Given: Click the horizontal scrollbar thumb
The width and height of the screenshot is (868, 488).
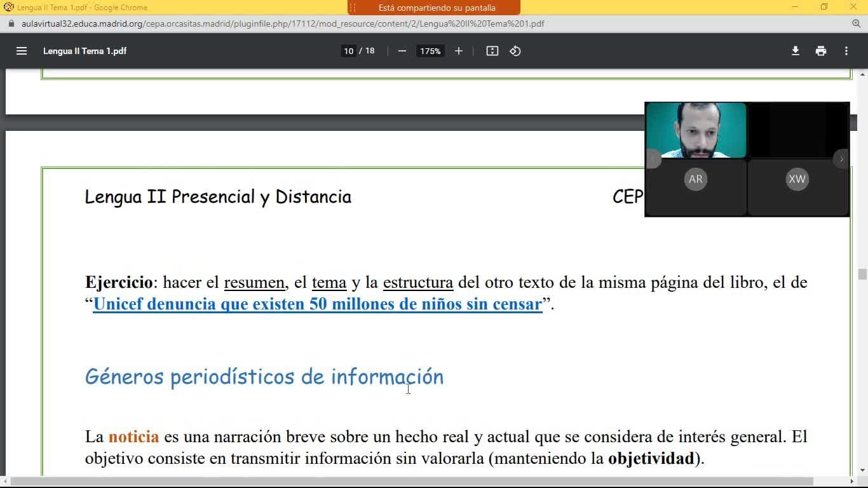Looking at the screenshot, I should (411, 482).
